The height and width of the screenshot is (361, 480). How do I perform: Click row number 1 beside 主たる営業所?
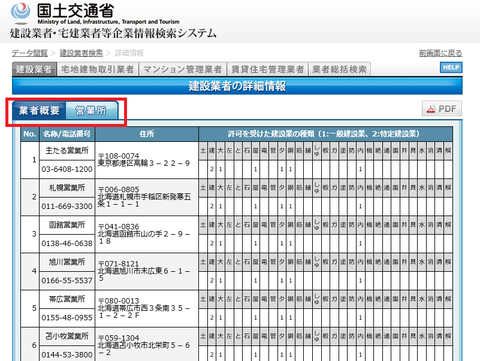[x=34, y=160]
